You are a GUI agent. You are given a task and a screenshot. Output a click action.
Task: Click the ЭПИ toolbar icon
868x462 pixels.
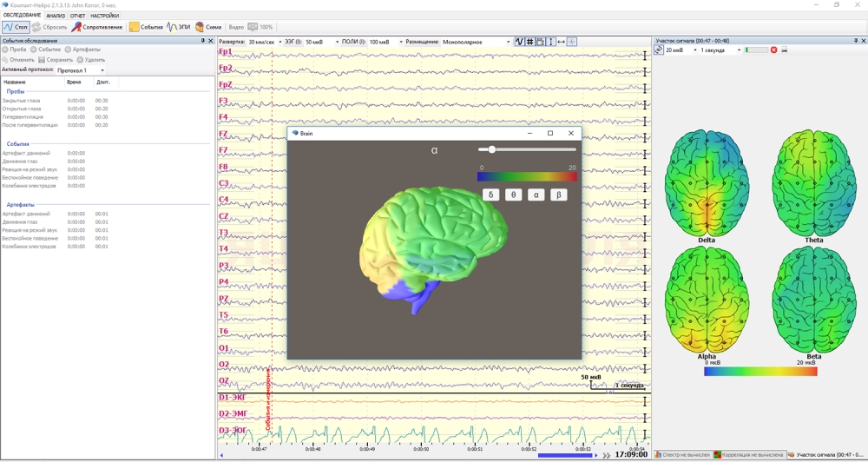pos(179,27)
